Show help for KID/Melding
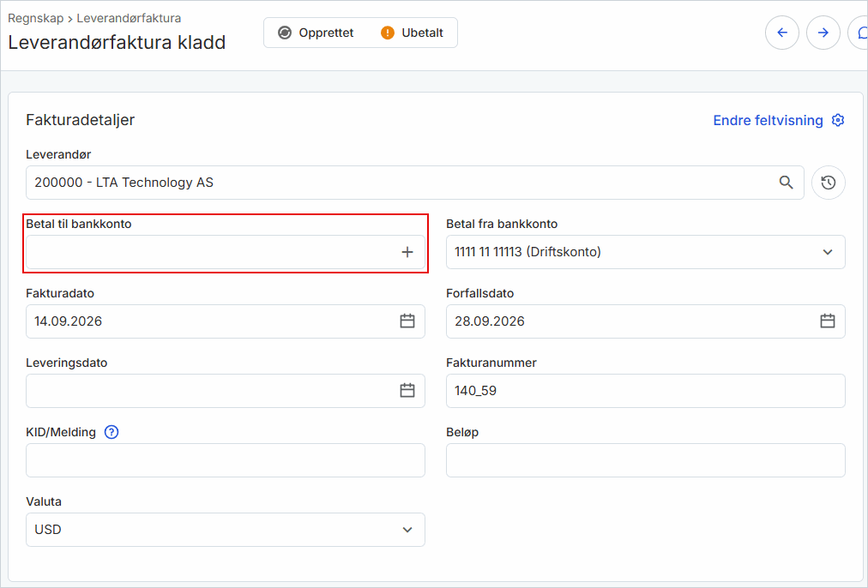The width and height of the screenshot is (868, 588). coord(112,432)
